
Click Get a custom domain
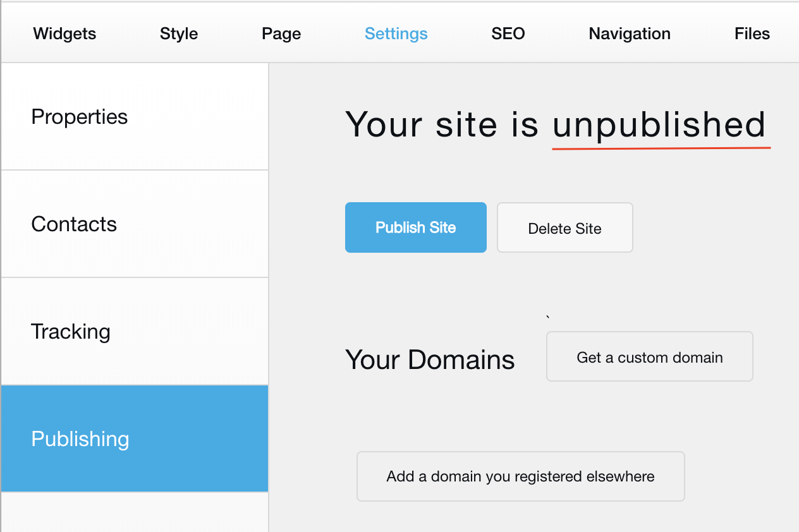pos(650,357)
